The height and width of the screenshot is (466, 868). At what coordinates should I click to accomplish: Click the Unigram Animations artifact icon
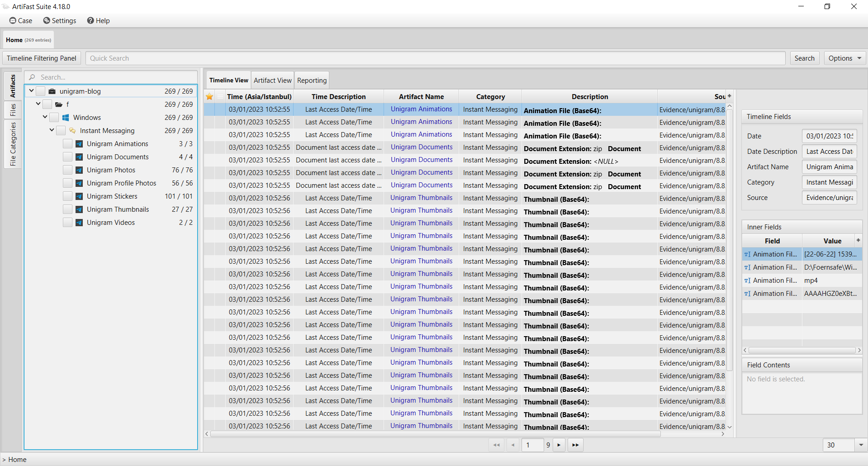(79, 144)
